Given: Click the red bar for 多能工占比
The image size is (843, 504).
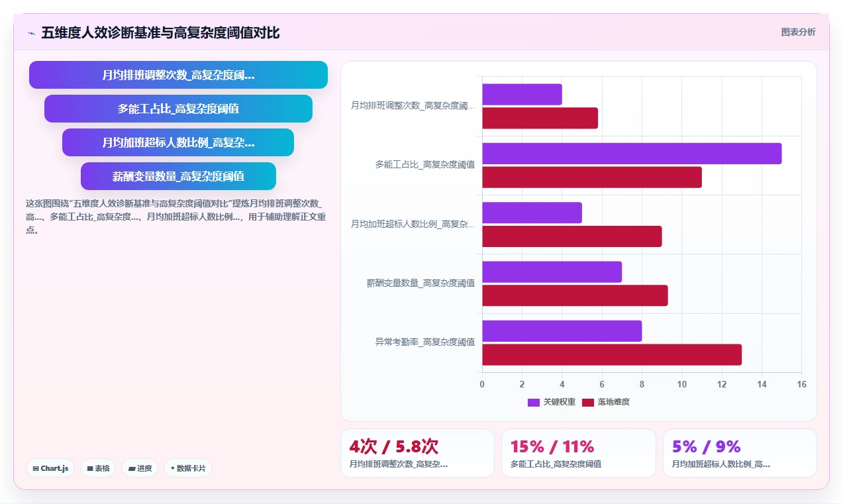Looking at the screenshot, I should click(592, 177).
